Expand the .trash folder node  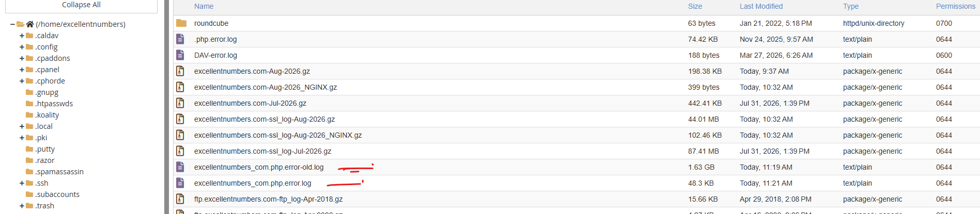(x=22, y=206)
